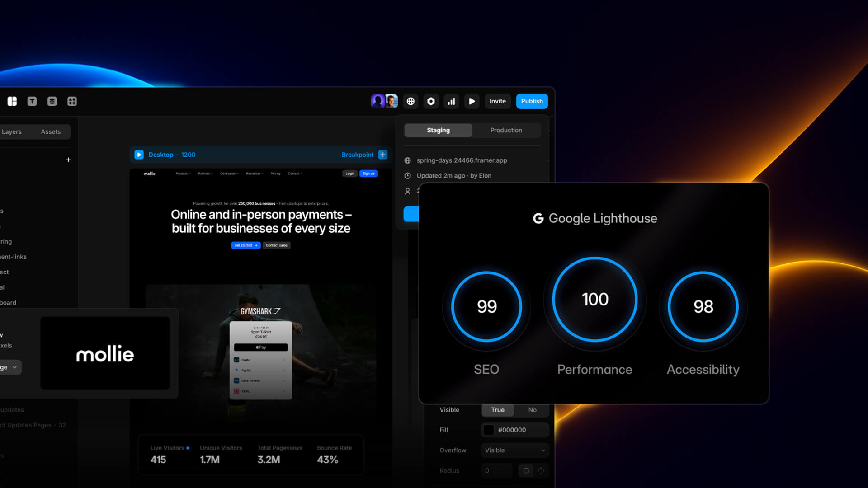Image resolution: width=868 pixels, height=488 pixels.
Task: Click the Apple Pay button in checkout card
Action: (x=260, y=347)
